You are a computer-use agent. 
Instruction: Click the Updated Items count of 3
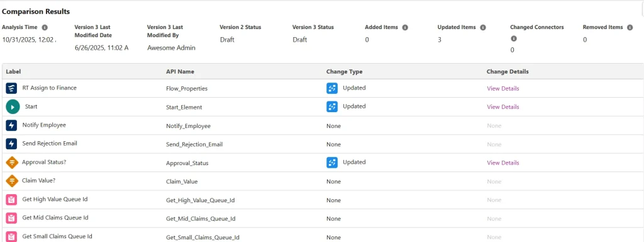[x=440, y=40]
